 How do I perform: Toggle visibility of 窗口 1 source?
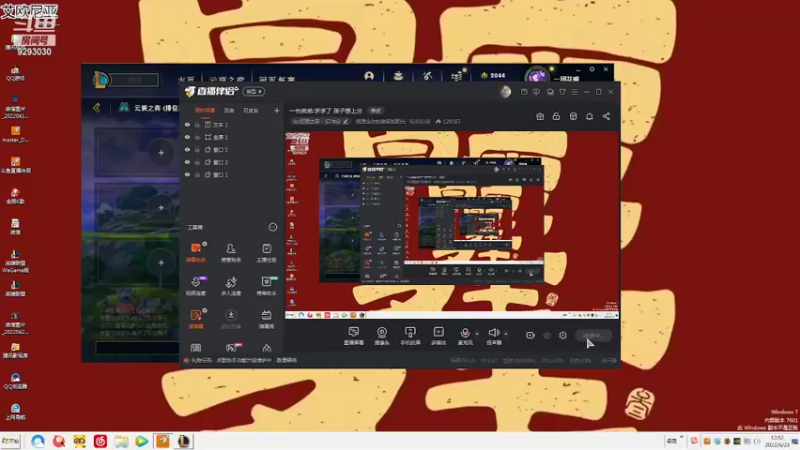[187, 174]
